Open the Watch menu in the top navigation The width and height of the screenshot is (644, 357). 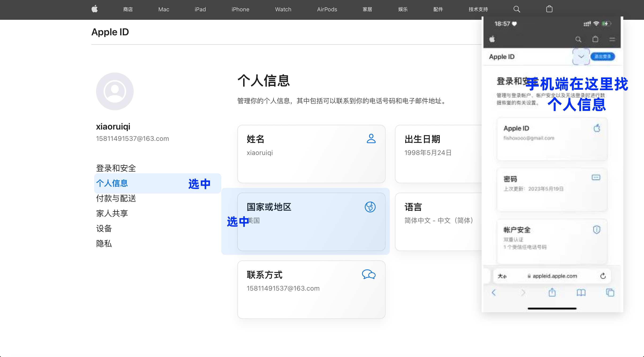tap(283, 9)
